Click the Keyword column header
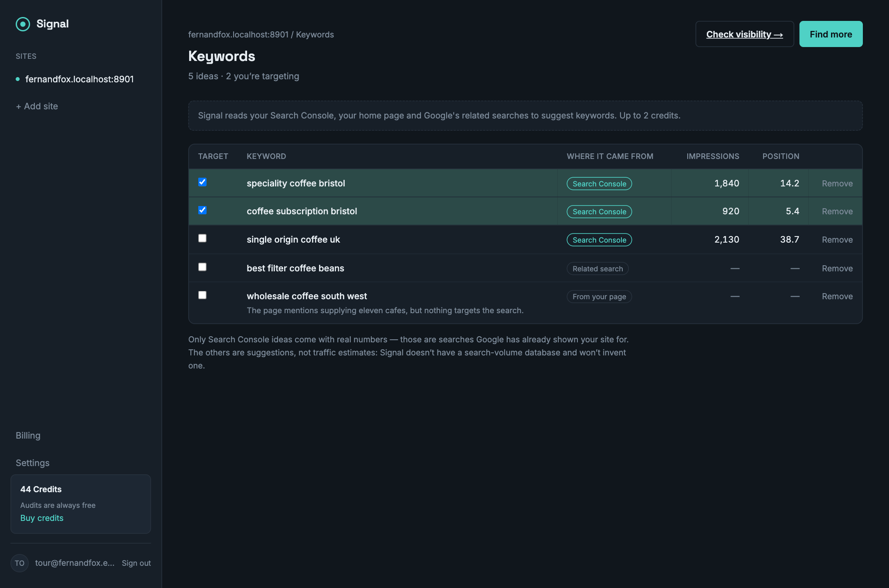The height and width of the screenshot is (588, 889). pos(266,156)
